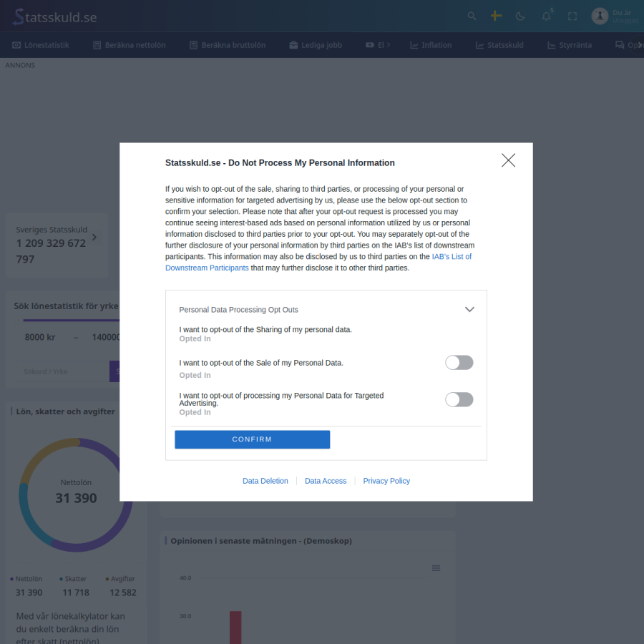Click the 8000 kr minimum value
This screenshot has width=644, height=644.
coord(40,338)
